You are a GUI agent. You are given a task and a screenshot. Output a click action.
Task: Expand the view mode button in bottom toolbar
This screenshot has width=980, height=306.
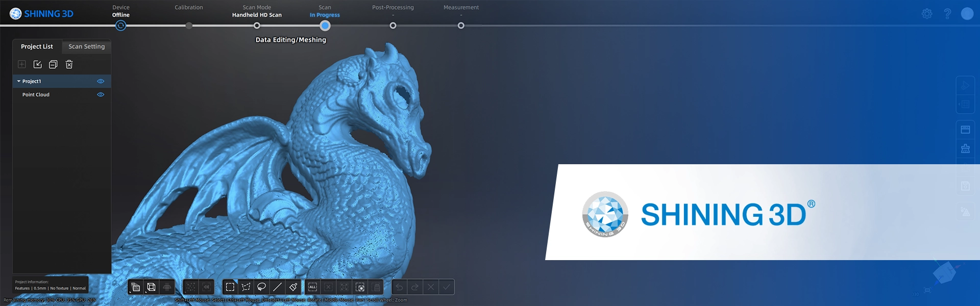tap(135, 287)
